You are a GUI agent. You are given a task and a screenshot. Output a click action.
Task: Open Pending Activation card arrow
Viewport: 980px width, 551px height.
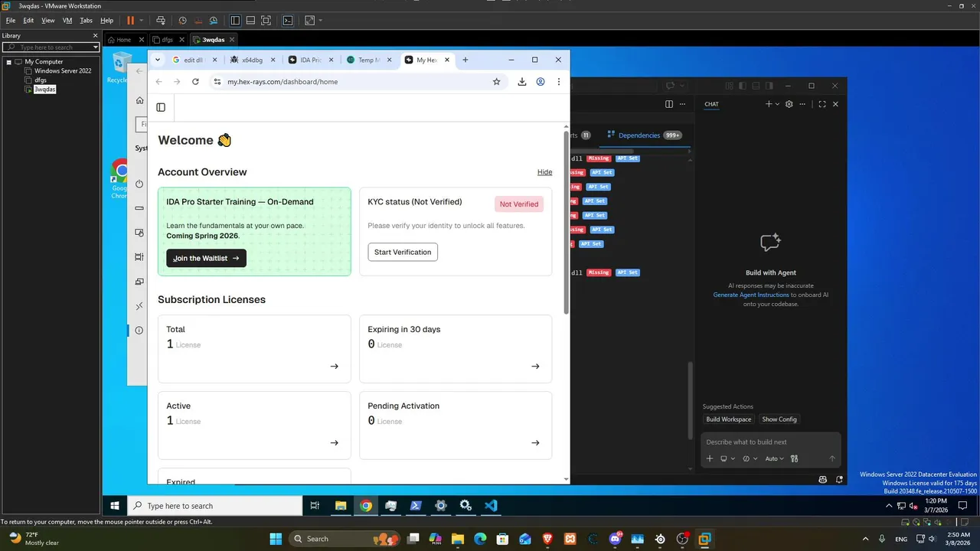[535, 442]
